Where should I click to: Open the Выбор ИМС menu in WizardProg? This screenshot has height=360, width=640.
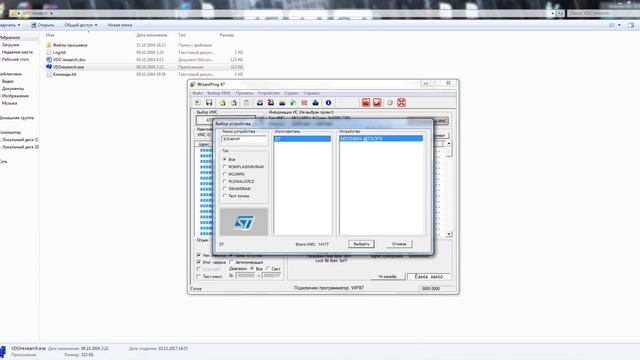click(x=219, y=93)
